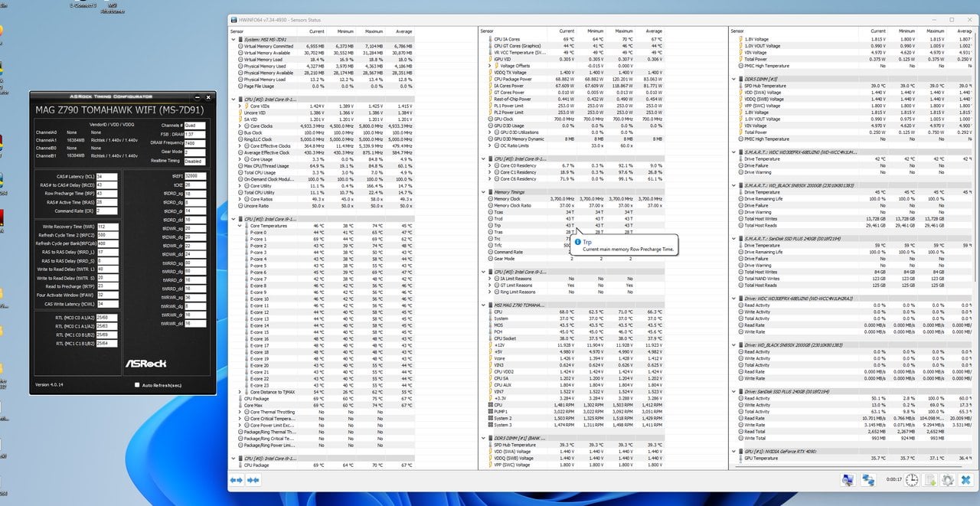Minimize the ASRock Timing Configurator window
This screenshot has width=980, height=506.
click(197, 97)
